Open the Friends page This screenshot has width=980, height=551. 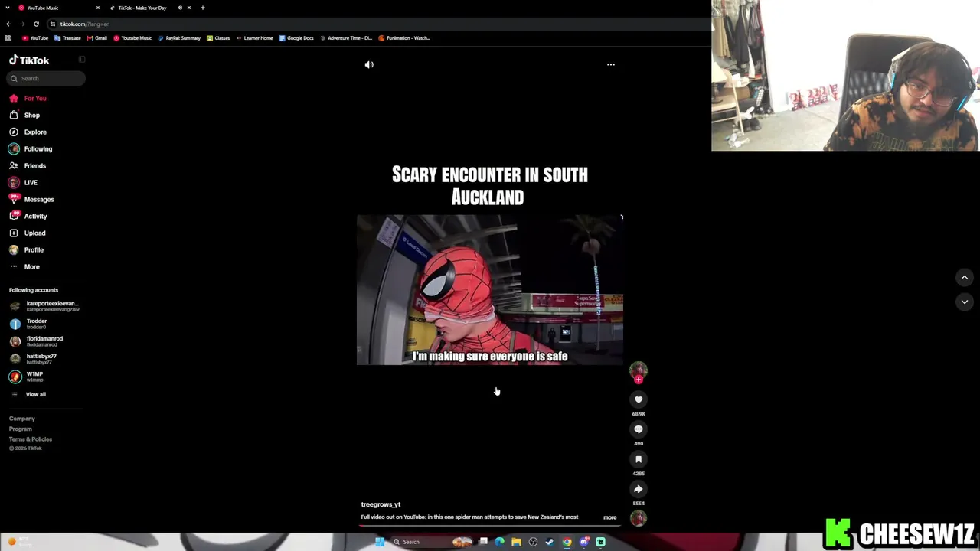(28, 165)
